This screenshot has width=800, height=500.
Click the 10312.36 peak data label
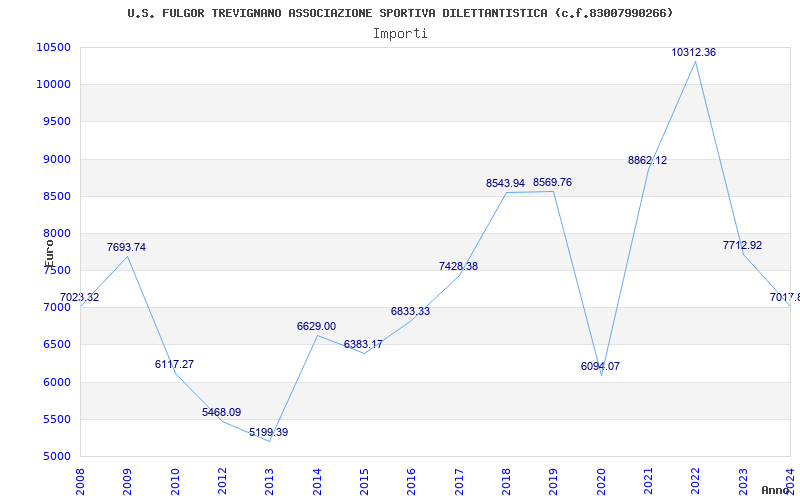point(694,52)
